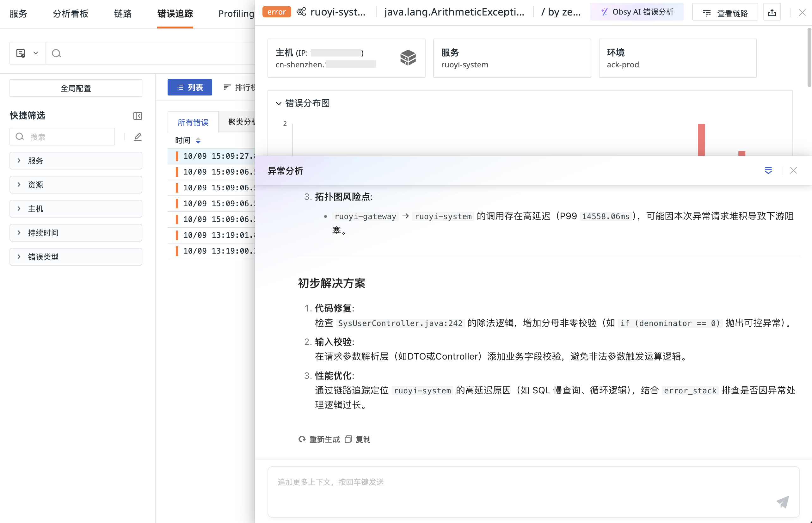Image resolution: width=812 pixels, height=523 pixels.
Task: Click the 重新生成 regenerate button
Action: point(319,440)
